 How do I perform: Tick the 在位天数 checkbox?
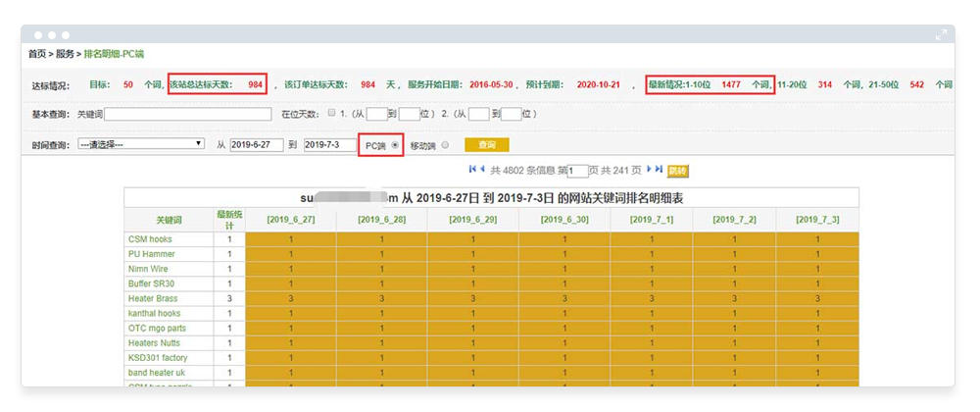pyautogui.click(x=332, y=114)
